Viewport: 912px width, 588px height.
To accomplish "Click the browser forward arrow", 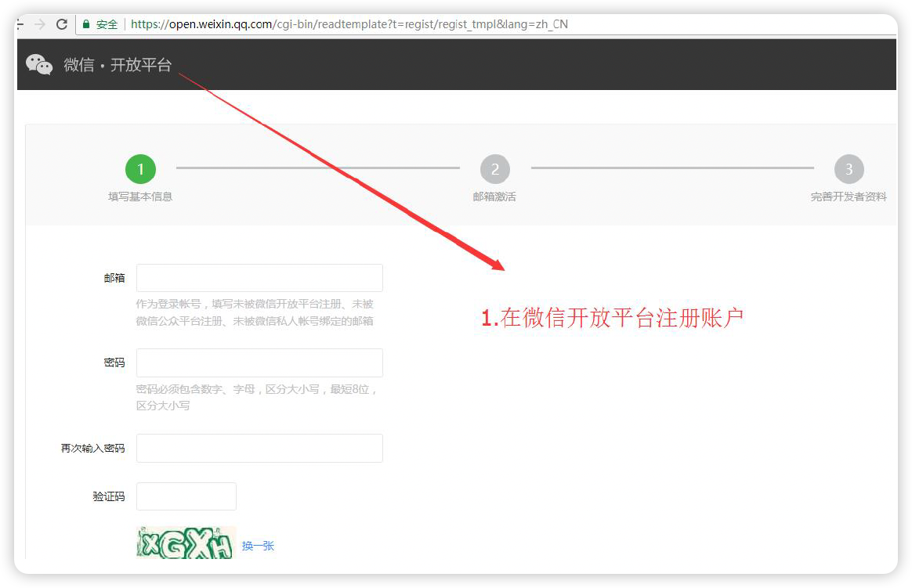I will (40, 24).
